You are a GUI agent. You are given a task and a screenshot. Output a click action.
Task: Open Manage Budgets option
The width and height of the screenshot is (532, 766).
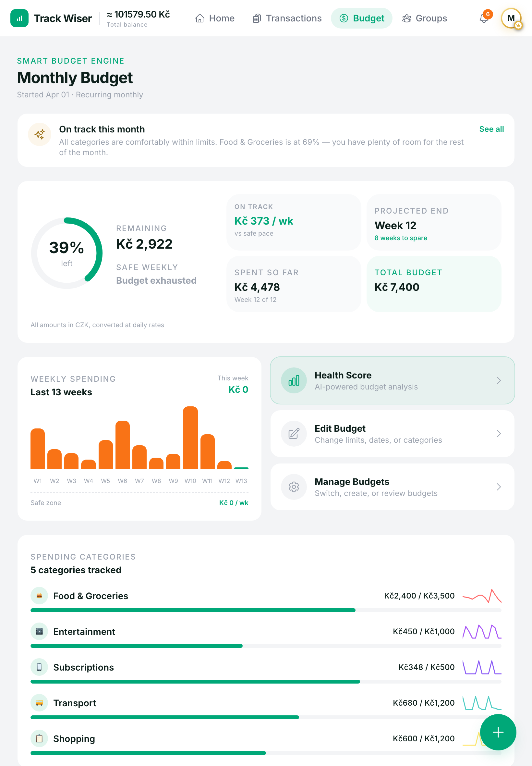pyautogui.click(x=392, y=487)
